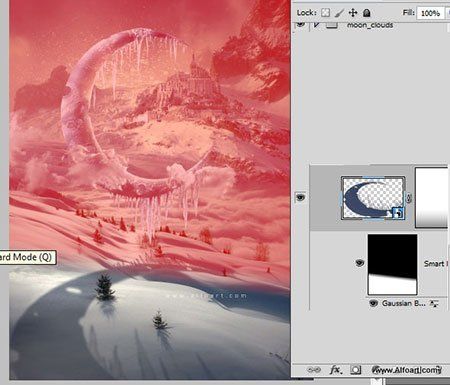Screen dimensions: 450x385
Task: Expand the moon_clouds group arrow
Action: tap(316, 24)
